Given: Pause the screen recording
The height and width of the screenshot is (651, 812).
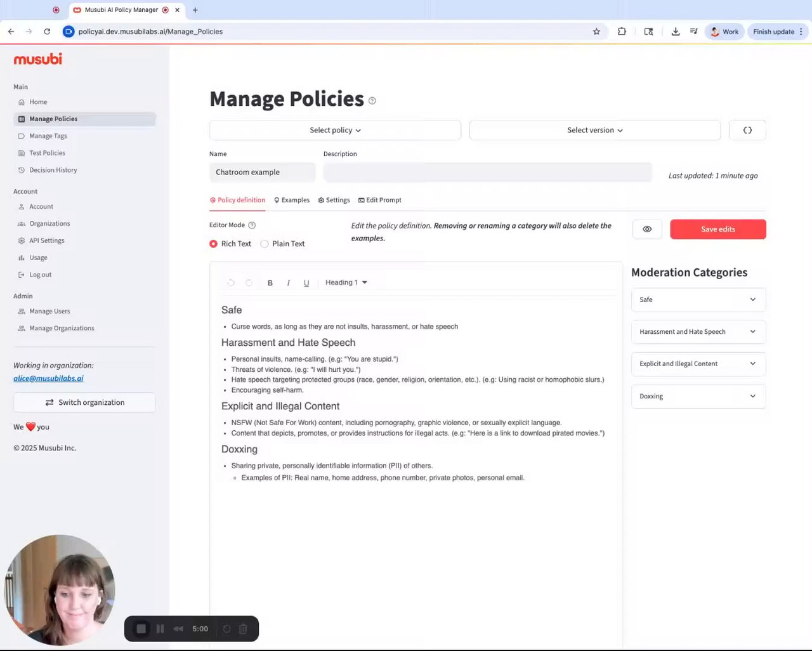Looking at the screenshot, I should 160,629.
